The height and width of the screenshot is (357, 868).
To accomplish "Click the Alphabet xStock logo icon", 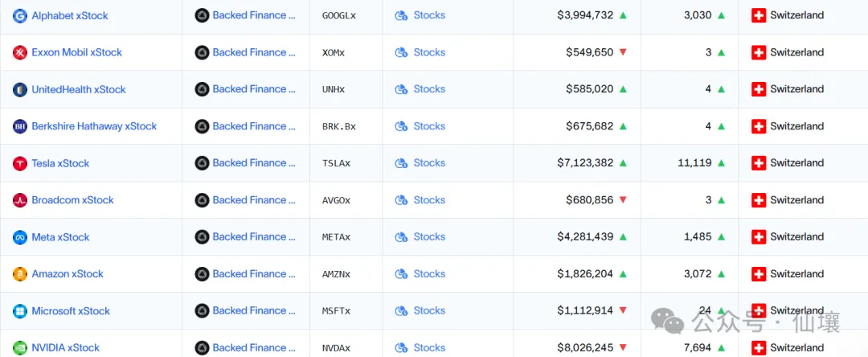I will click(x=20, y=15).
